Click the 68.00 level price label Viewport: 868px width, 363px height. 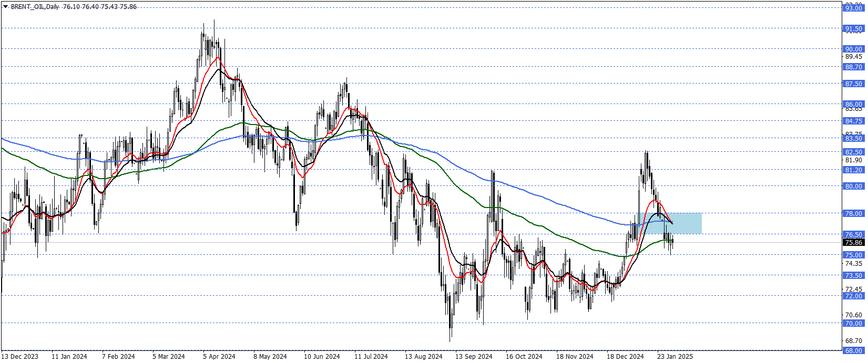(x=853, y=350)
